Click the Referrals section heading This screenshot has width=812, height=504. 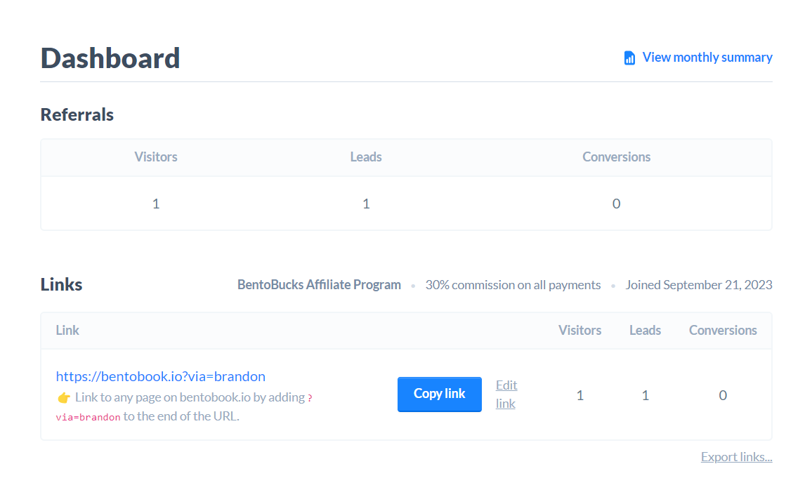tap(77, 114)
